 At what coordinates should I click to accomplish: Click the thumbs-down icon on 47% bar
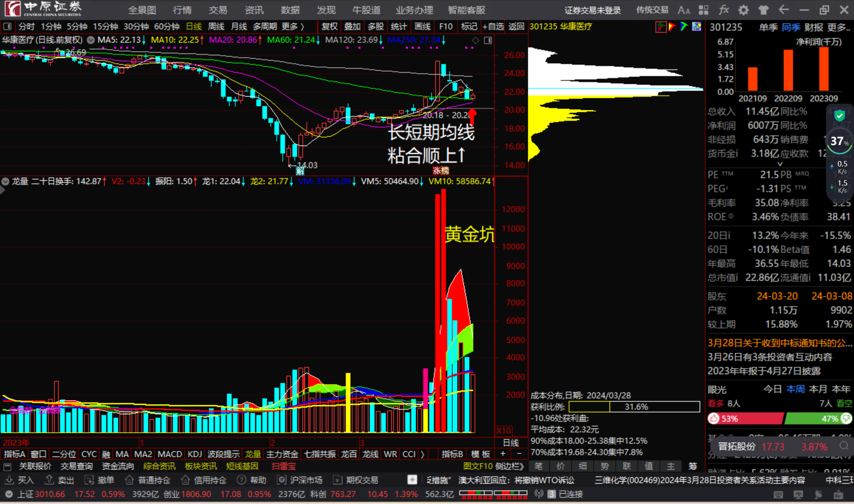(x=846, y=418)
